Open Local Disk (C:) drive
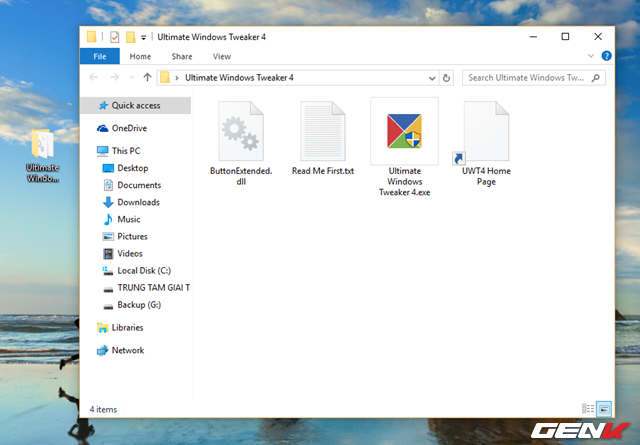Screen dimensions: 640x445 tap(137, 271)
